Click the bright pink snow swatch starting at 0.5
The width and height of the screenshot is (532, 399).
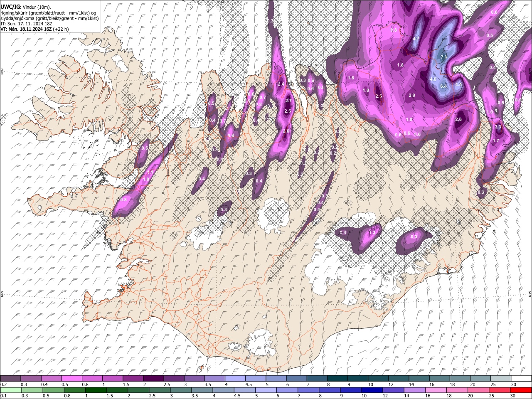coord(71,379)
